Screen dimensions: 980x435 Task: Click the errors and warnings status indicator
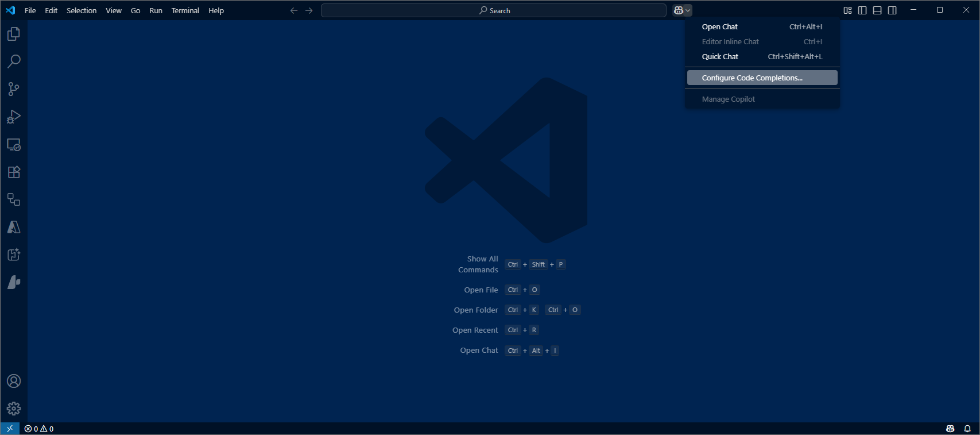[39, 429]
